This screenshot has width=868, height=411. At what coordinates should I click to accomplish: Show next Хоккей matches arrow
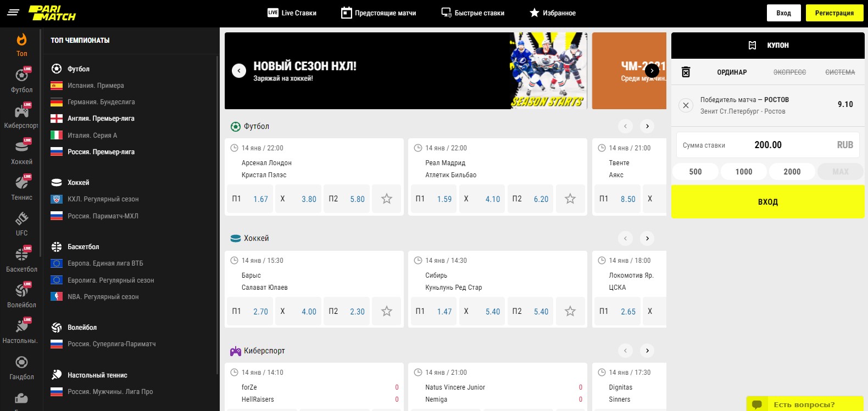tap(647, 238)
